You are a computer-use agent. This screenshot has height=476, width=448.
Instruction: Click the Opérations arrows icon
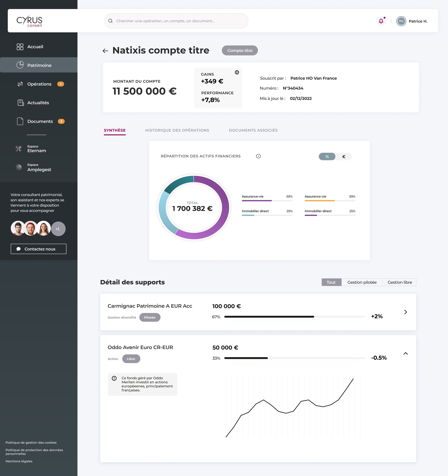[x=20, y=84]
